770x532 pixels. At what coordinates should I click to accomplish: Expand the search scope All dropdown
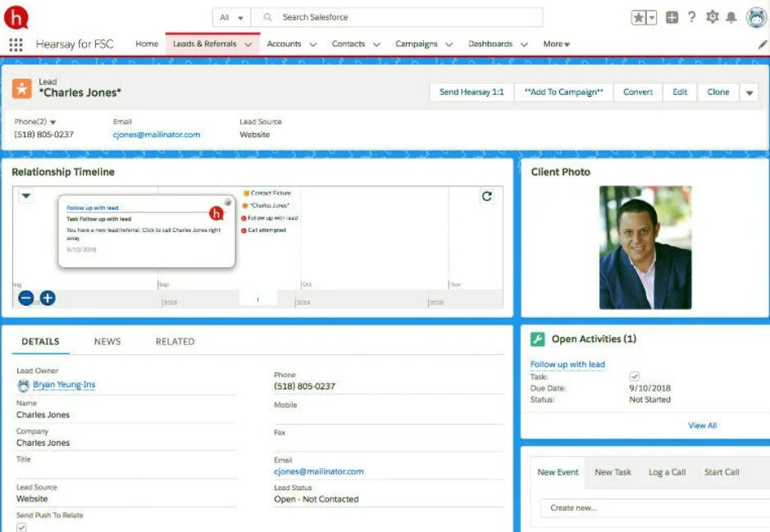click(232, 17)
